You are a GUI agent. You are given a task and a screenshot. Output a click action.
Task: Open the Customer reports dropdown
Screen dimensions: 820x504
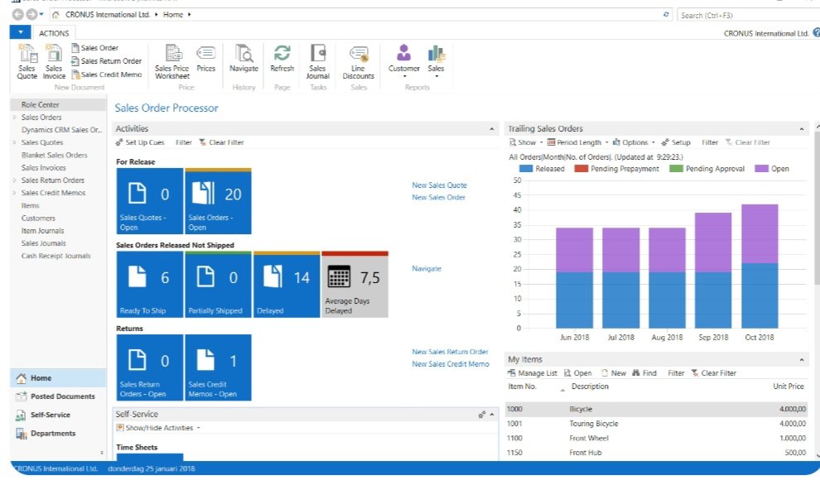point(403,60)
